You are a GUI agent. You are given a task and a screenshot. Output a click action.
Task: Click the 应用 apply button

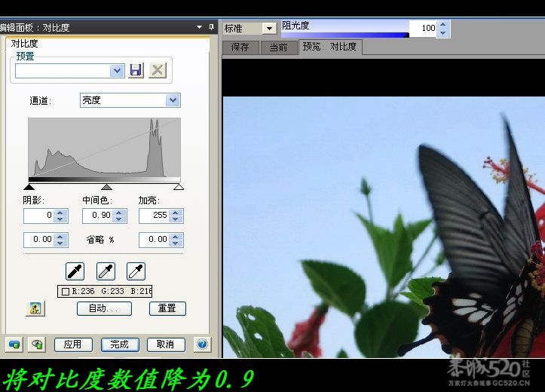pos(73,345)
